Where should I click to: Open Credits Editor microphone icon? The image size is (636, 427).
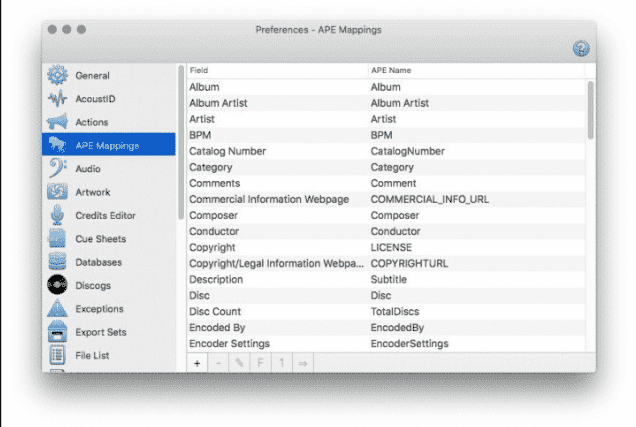(x=57, y=215)
